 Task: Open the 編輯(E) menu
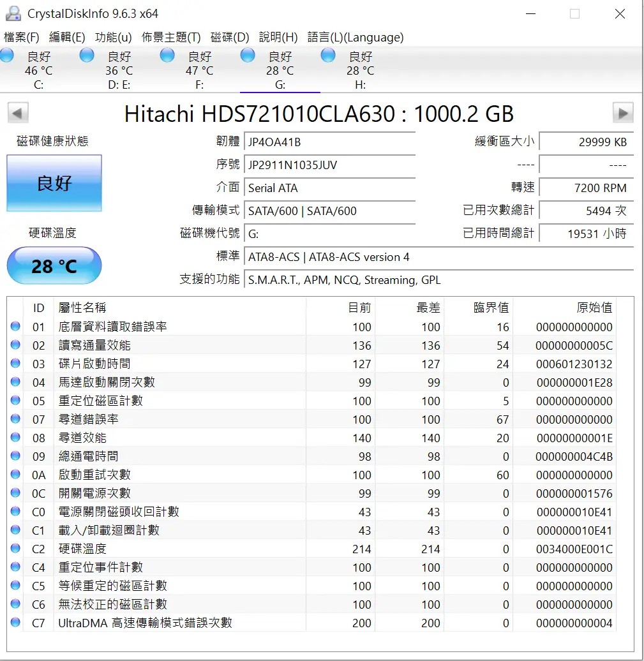click(67, 38)
